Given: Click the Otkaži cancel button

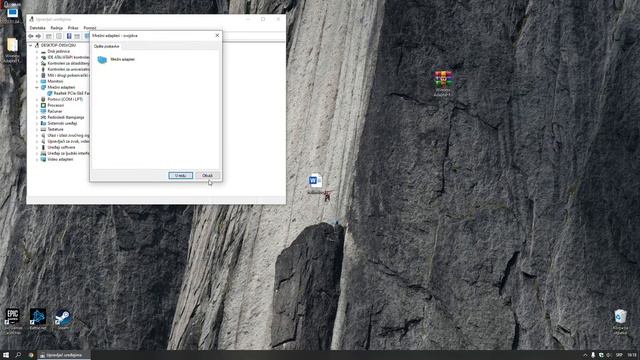Looking at the screenshot, I should point(207,176).
